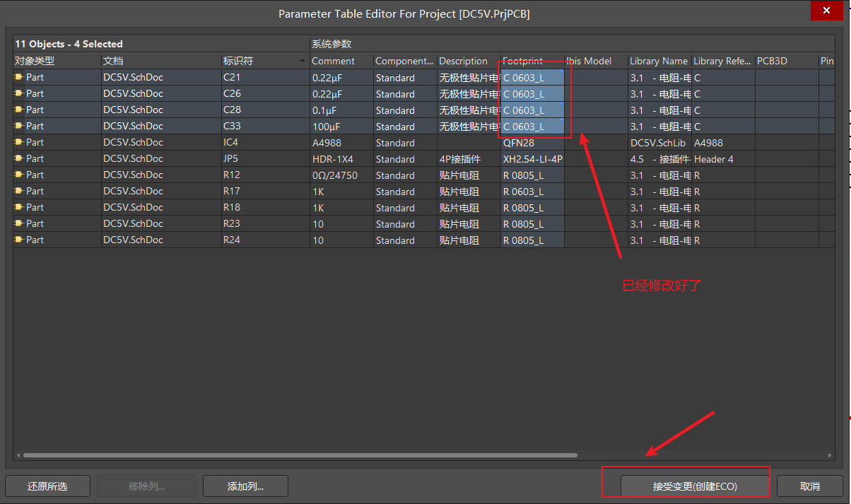The image size is (851, 504).
Task: Click the 取消 button
Action: [810, 486]
